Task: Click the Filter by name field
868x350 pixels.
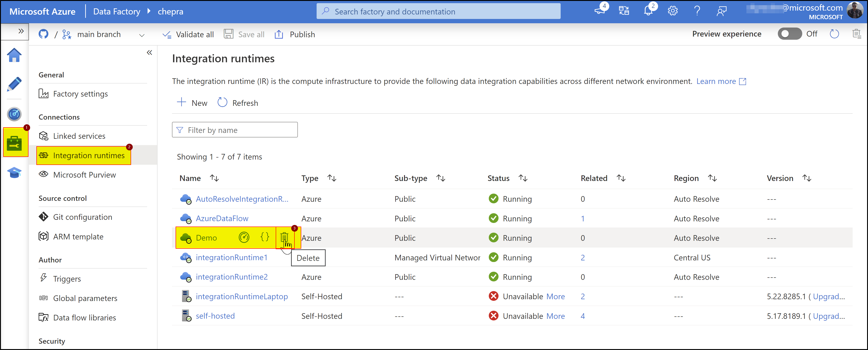Action: click(x=235, y=130)
